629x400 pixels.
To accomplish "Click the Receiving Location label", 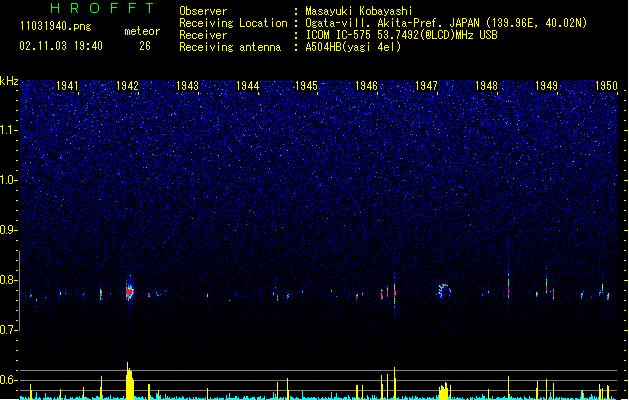I will pyautogui.click(x=233, y=23).
